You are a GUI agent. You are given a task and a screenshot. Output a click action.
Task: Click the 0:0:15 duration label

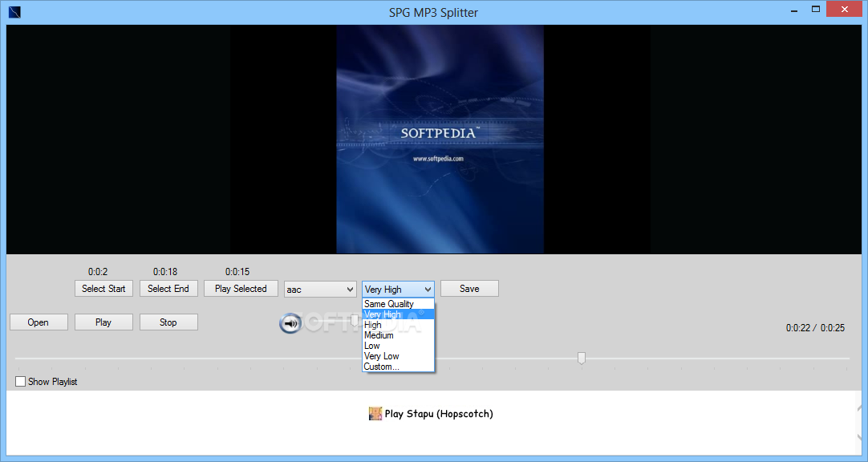pyautogui.click(x=237, y=272)
